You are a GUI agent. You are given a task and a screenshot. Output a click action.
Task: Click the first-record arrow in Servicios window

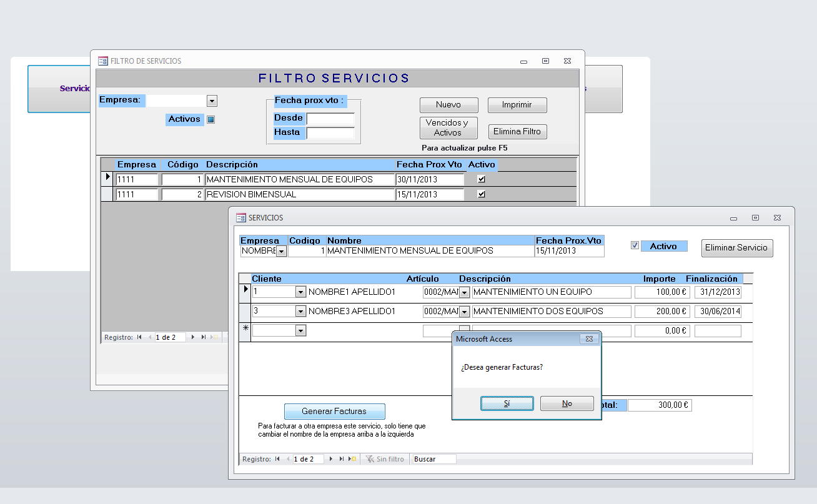(277, 459)
